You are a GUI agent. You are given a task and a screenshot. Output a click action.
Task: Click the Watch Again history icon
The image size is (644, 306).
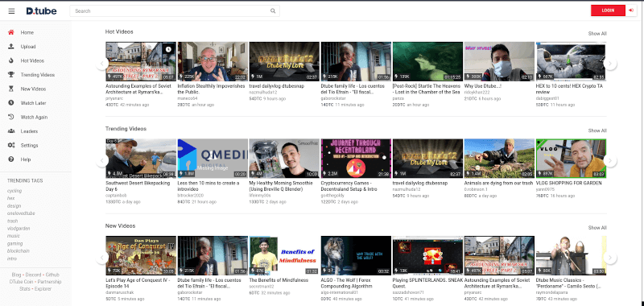(x=11, y=117)
